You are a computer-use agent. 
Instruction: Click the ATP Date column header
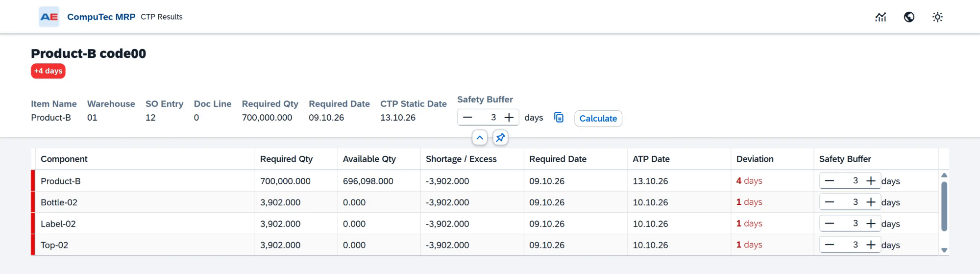coord(679,159)
